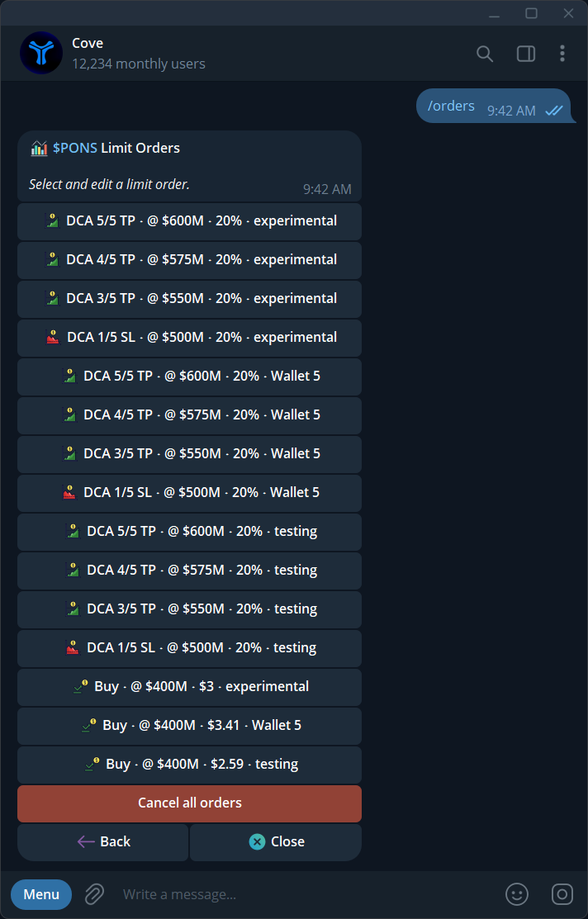
Task: Click the 12,234 monthly users subtitle
Action: point(139,64)
